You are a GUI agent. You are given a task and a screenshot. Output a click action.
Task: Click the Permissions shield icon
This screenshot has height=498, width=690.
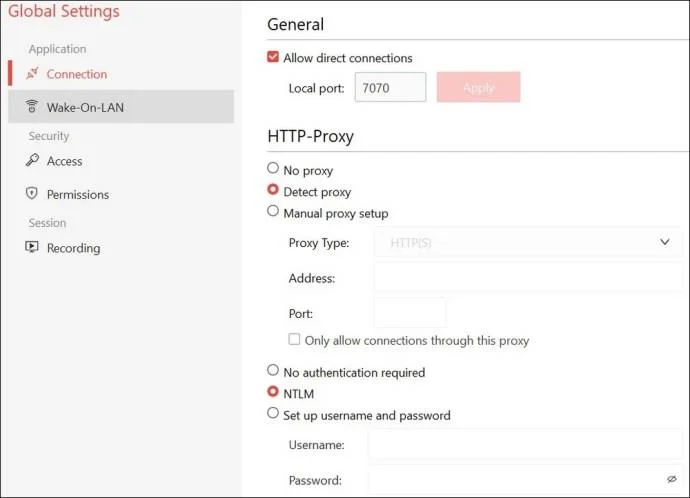click(32, 193)
